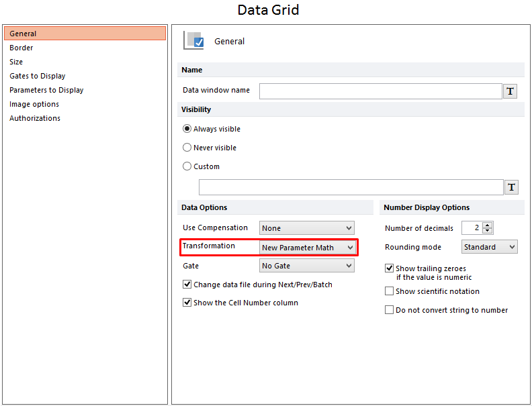Image resolution: width=532 pixels, height=406 pixels.
Task: Check Do not convert string to number
Action: pyautogui.click(x=390, y=310)
